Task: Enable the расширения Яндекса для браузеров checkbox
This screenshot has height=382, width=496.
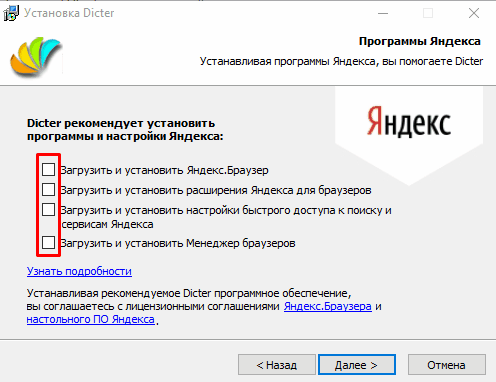Action: coord(48,190)
